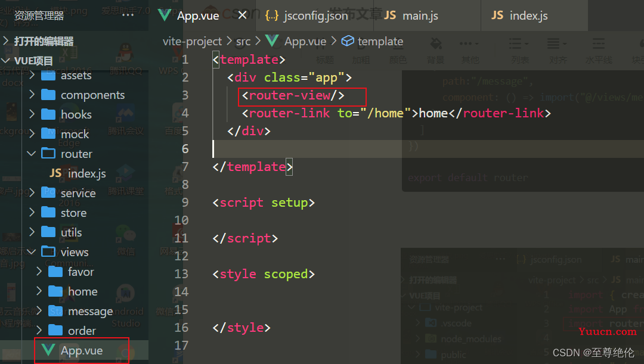The image size is (644, 364).
Task: Click the router open-folder icon
Action: coord(48,154)
